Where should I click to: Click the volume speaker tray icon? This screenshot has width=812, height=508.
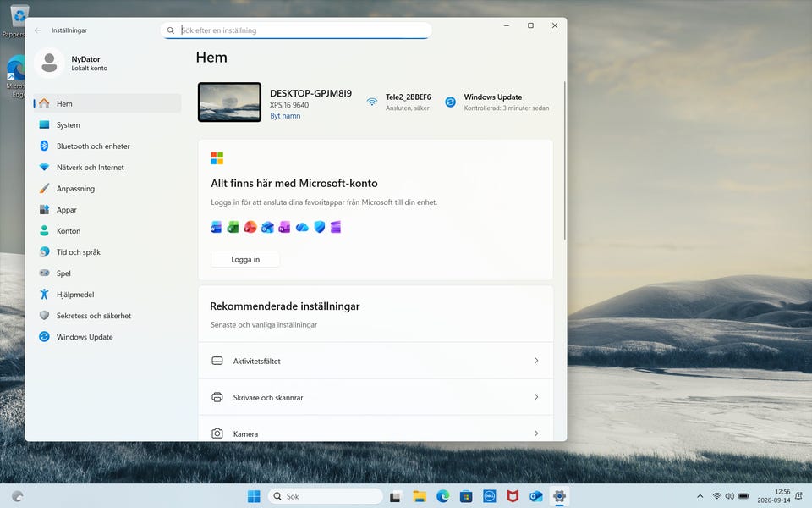click(x=730, y=496)
